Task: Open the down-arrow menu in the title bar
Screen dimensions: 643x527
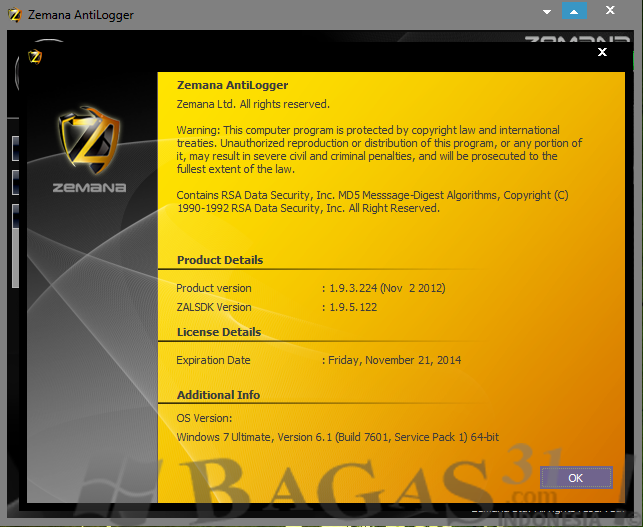Action: [x=547, y=12]
